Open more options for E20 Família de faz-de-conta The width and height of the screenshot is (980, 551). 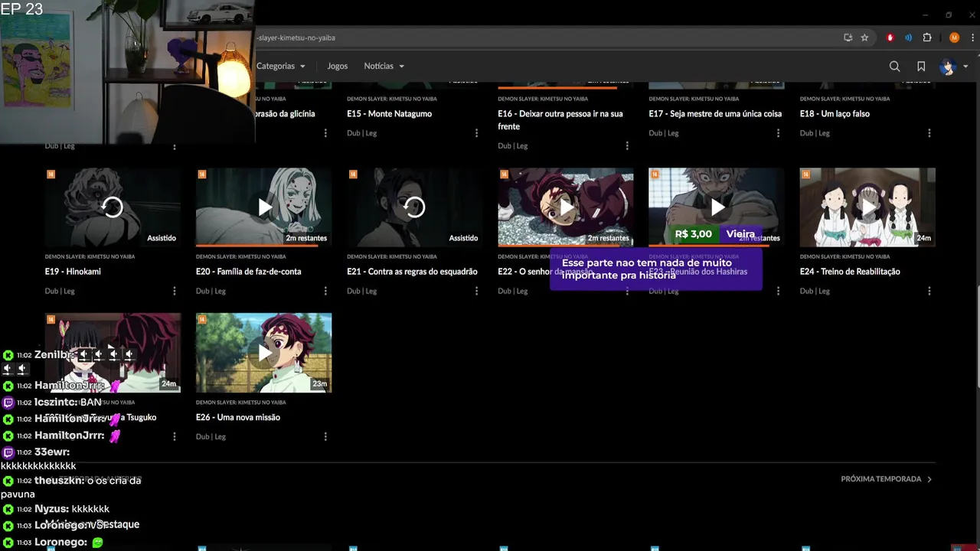tap(325, 291)
